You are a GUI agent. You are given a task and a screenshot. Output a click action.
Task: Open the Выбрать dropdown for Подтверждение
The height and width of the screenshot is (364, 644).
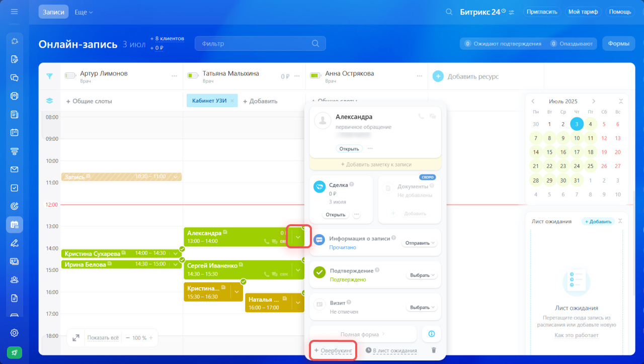(422, 276)
